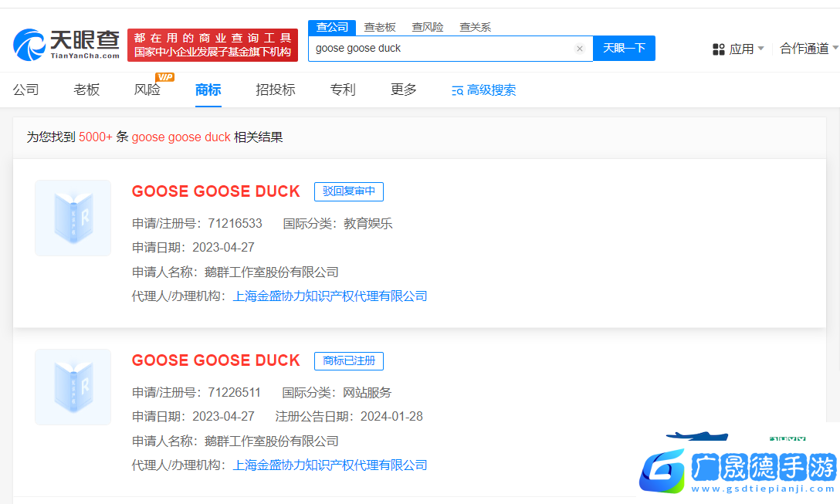The height and width of the screenshot is (504, 840).
Task: Select the 查风险 search tab
Action: [x=428, y=27]
